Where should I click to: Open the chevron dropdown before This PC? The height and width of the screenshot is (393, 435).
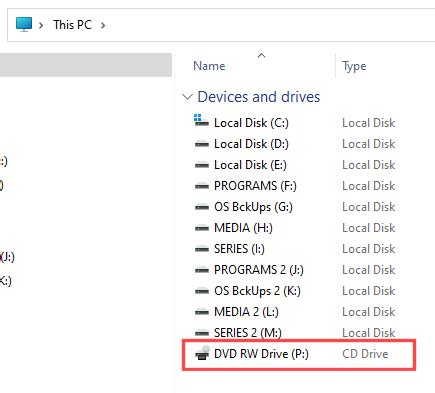coord(41,25)
